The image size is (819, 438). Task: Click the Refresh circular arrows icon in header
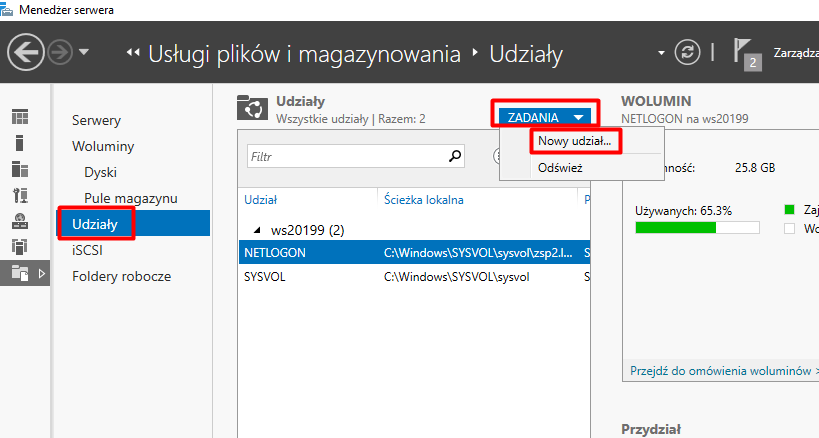[687, 52]
